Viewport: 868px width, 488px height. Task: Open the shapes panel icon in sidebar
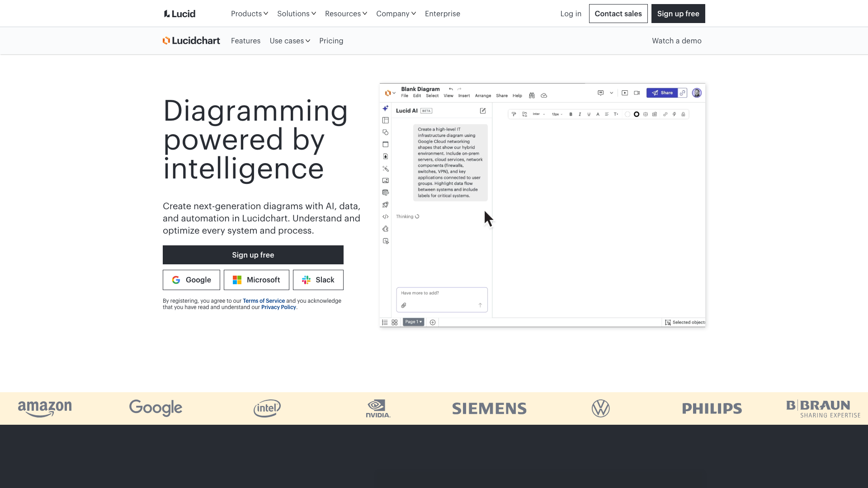point(385,132)
